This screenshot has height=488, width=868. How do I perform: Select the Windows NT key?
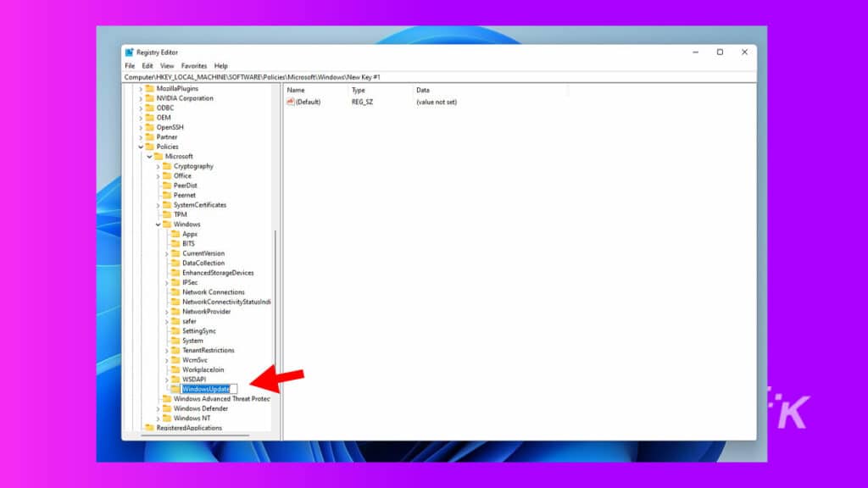tap(192, 419)
